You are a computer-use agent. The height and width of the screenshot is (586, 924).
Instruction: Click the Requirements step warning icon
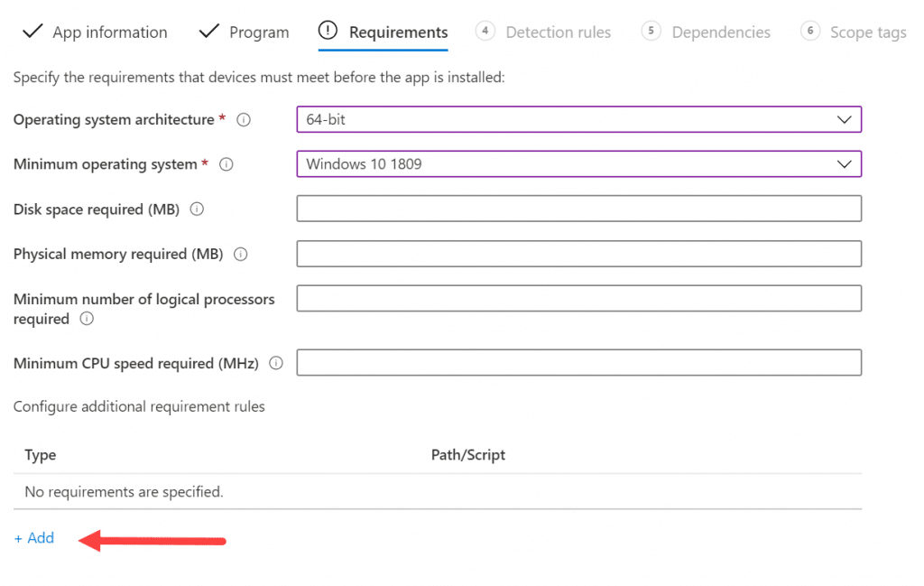pyautogui.click(x=328, y=30)
